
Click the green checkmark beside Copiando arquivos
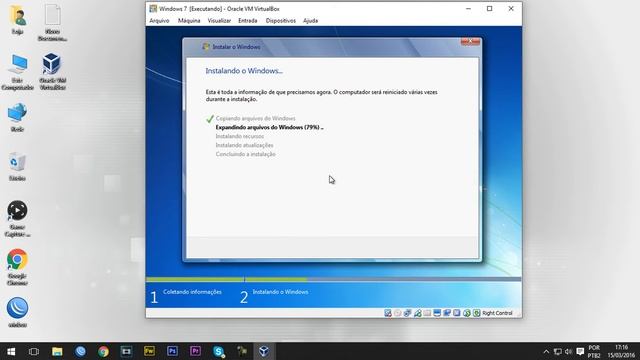coord(210,119)
